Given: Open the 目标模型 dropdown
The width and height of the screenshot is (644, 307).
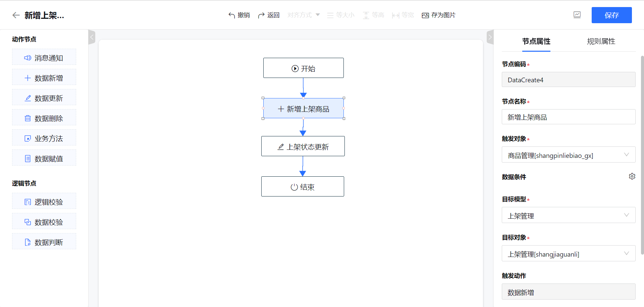Looking at the screenshot, I should coord(569,215).
